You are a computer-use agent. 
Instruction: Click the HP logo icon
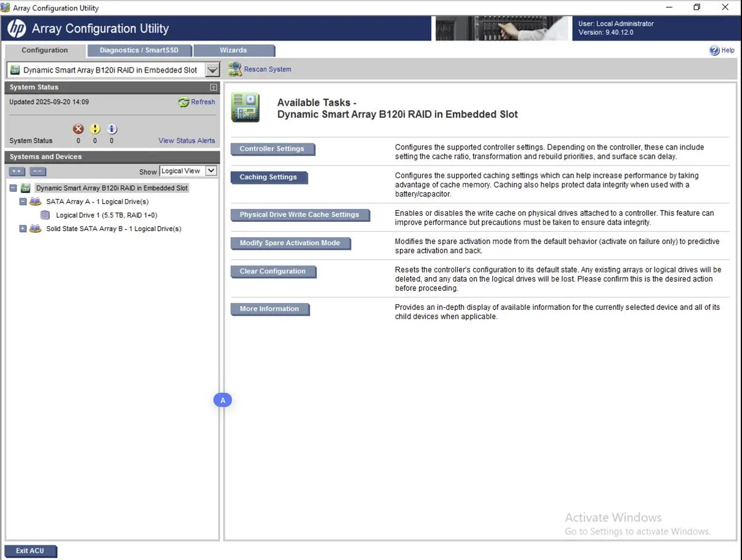[x=17, y=28]
